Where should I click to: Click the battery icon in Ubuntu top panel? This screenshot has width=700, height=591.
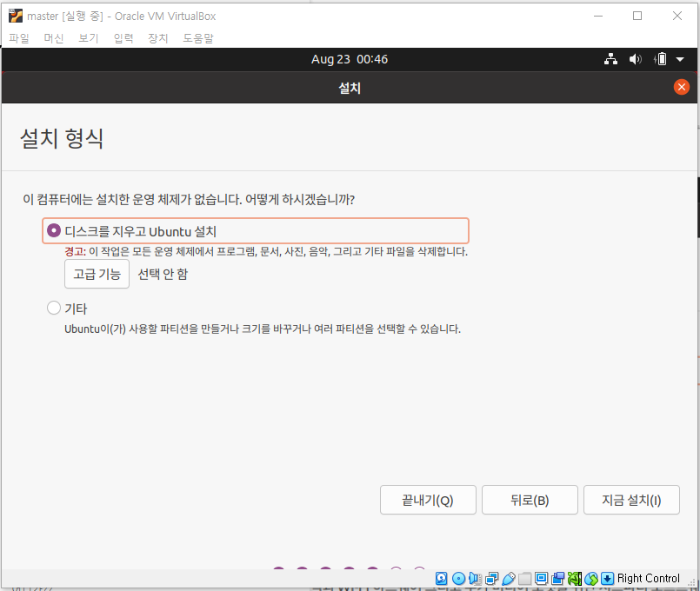pos(660,59)
